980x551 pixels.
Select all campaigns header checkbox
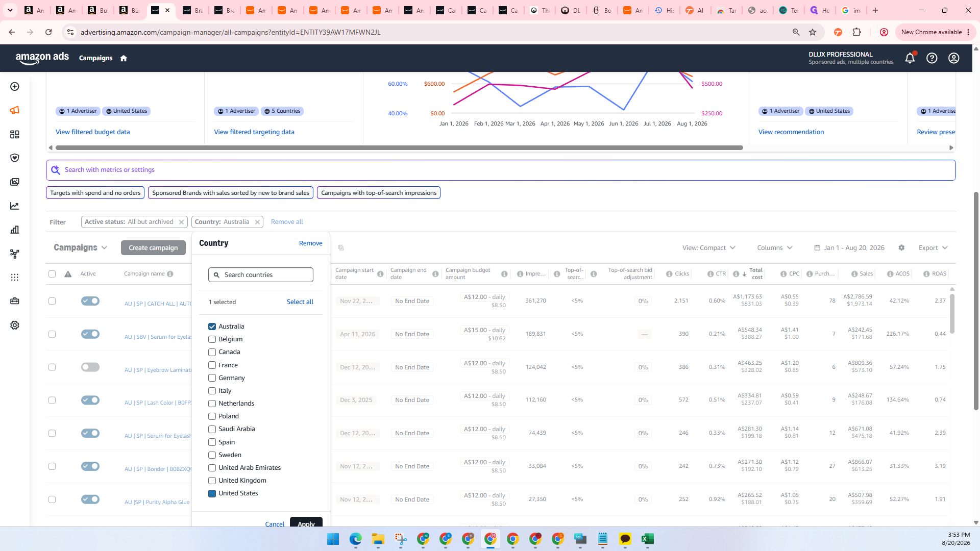coord(52,274)
